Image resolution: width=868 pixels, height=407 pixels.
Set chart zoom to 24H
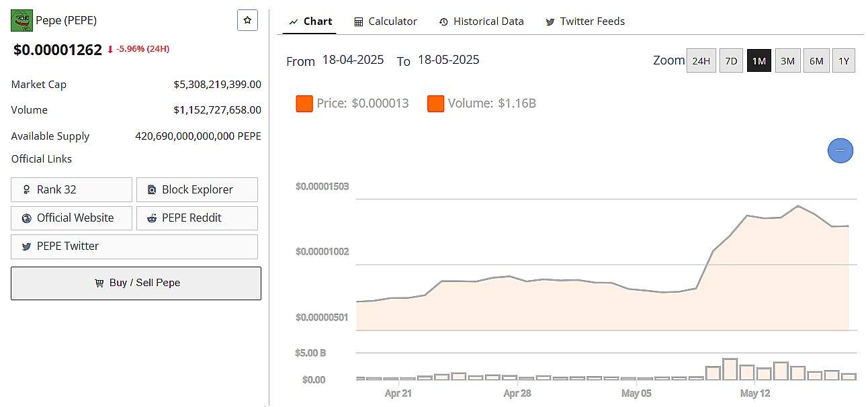coord(701,61)
